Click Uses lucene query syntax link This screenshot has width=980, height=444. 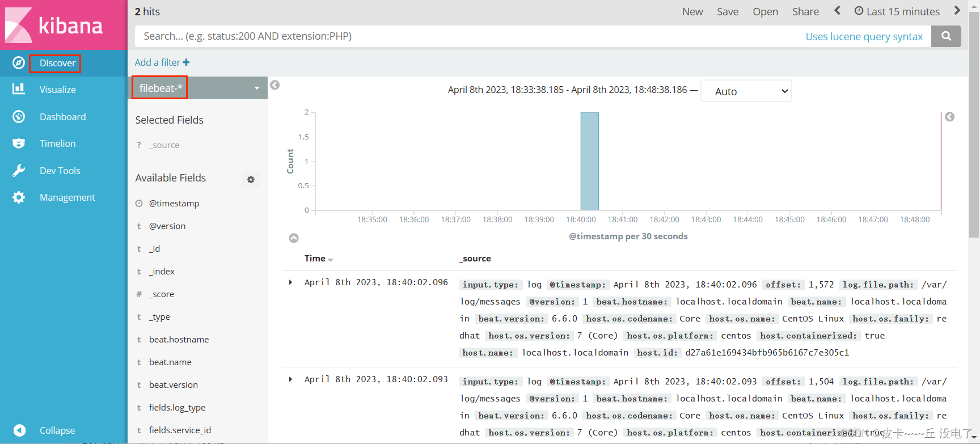pyautogui.click(x=864, y=36)
